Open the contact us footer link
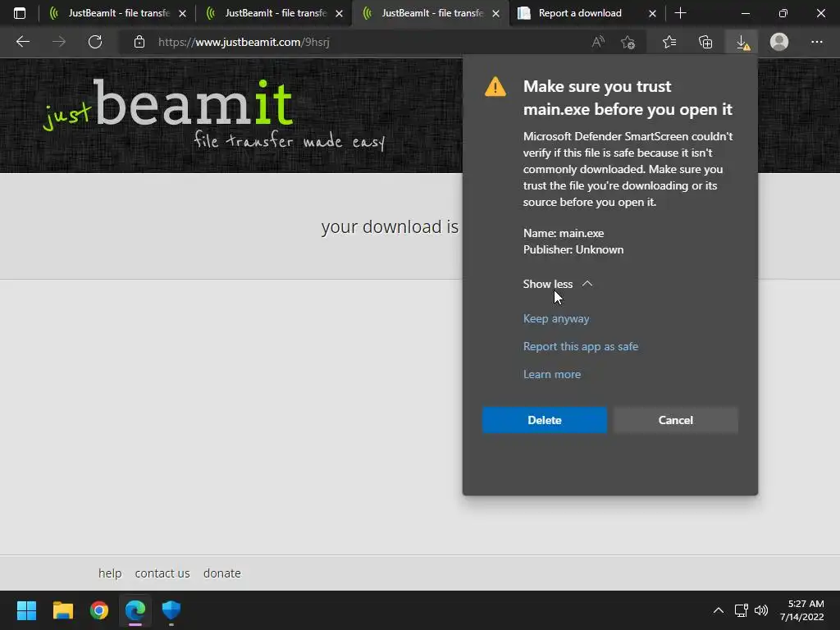The height and width of the screenshot is (630, 840). [x=162, y=573]
